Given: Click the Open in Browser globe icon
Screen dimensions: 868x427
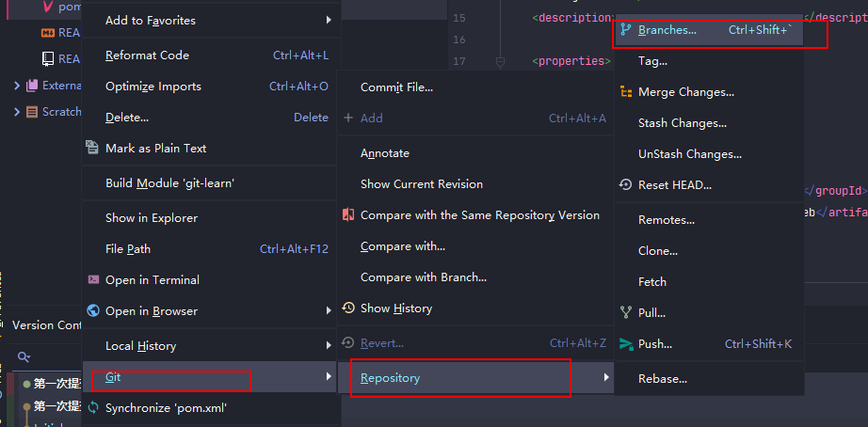Looking at the screenshot, I should [93, 311].
